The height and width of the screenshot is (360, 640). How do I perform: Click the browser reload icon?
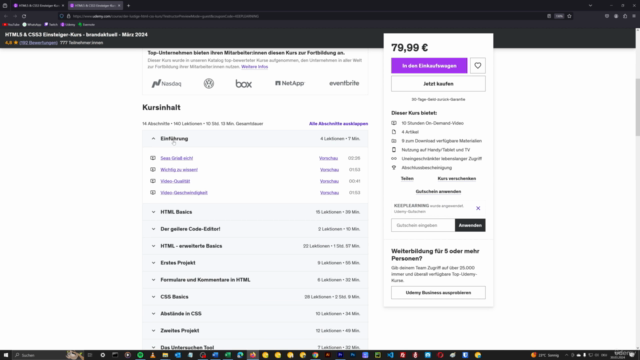pyautogui.click(x=24, y=16)
